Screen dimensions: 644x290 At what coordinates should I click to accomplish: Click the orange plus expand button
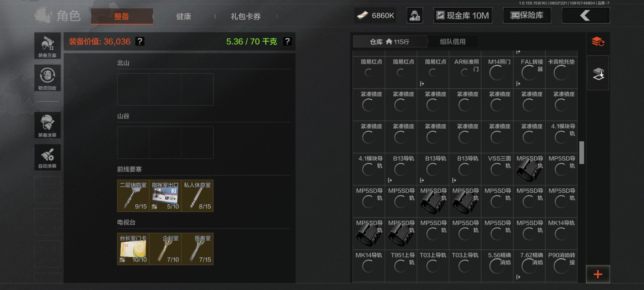pos(598,274)
